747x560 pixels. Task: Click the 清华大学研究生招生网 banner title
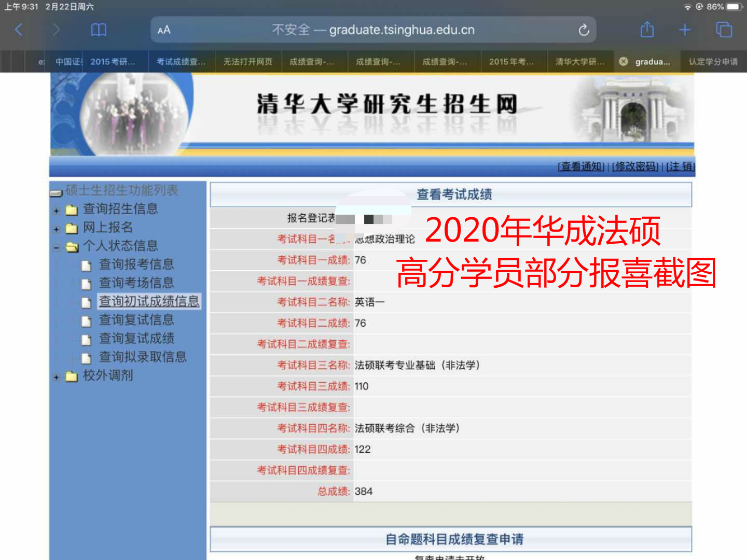pos(388,104)
